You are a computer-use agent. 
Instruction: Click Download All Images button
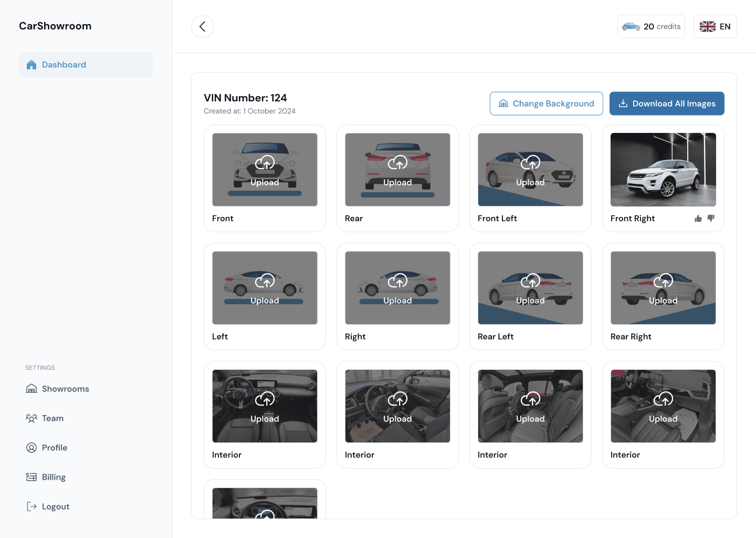pos(667,104)
